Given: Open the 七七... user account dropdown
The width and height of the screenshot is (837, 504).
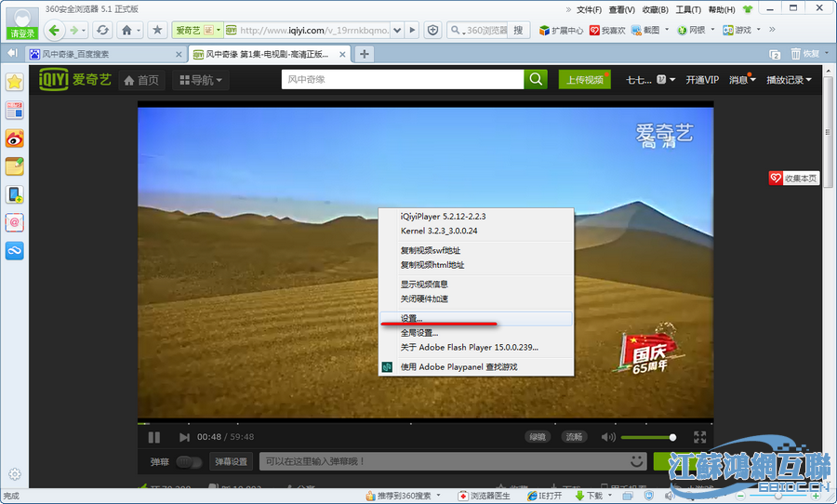Looking at the screenshot, I should (650, 80).
